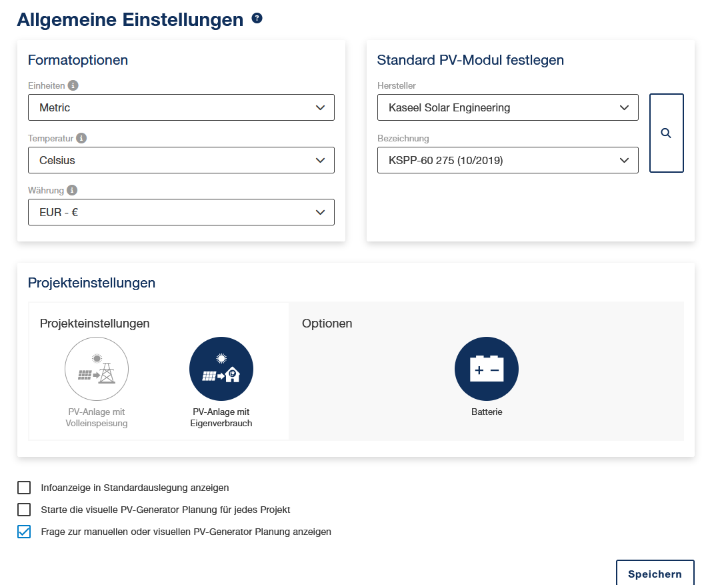728x585 pixels.
Task: Select the PV-Anlage mit Volleinspeisung icon
Action: [97, 369]
